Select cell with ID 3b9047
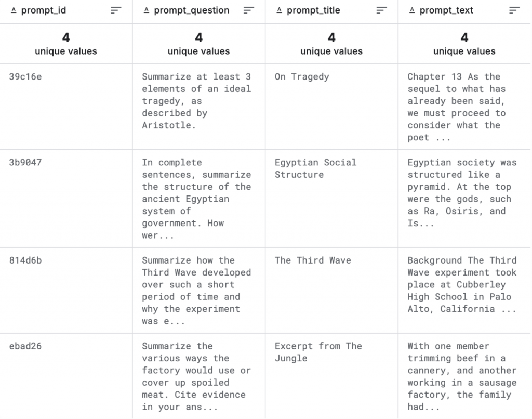Screen dimensions: 532x419 [25, 163]
